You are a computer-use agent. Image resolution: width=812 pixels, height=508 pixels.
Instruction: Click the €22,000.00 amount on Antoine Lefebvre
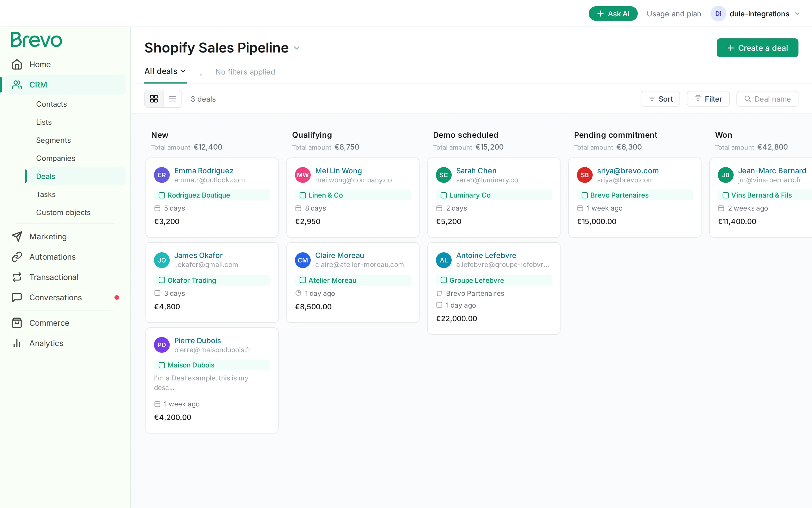coord(456,319)
